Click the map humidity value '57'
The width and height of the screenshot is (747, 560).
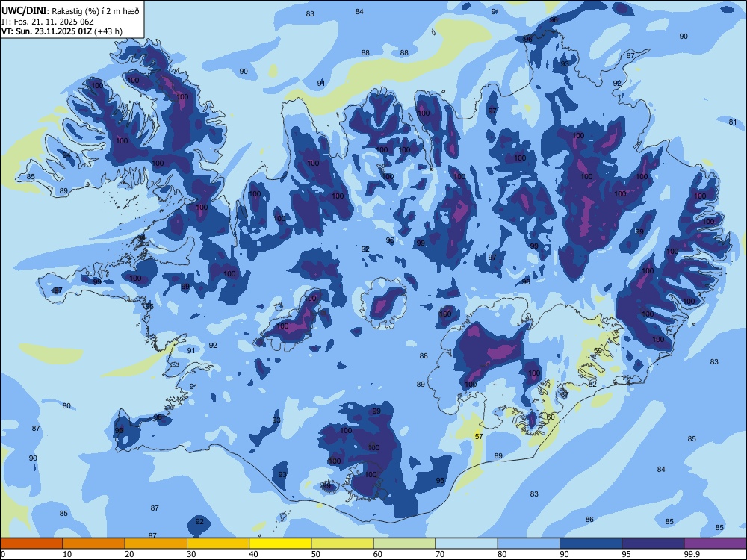click(480, 436)
